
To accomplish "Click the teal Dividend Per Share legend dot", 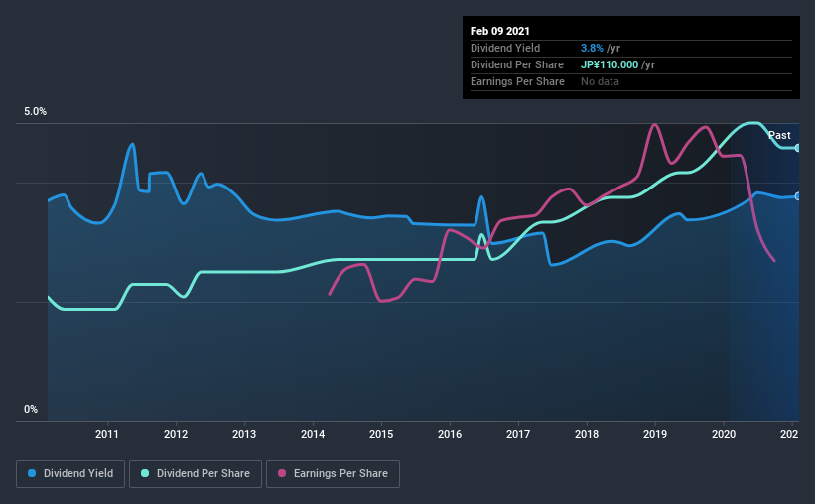I will tap(145, 473).
